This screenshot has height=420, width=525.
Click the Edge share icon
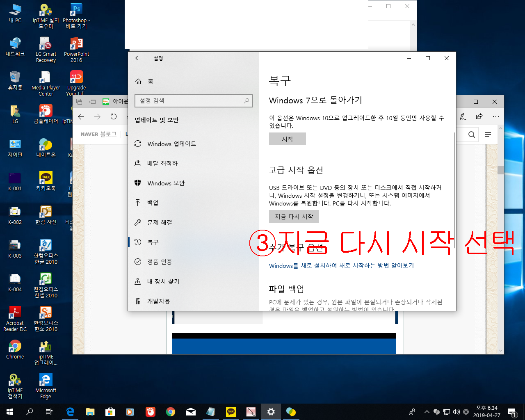479,117
